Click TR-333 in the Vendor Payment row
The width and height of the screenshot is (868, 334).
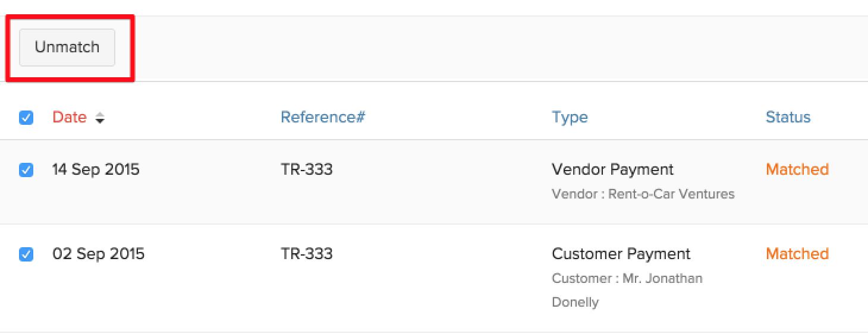[306, 169]
